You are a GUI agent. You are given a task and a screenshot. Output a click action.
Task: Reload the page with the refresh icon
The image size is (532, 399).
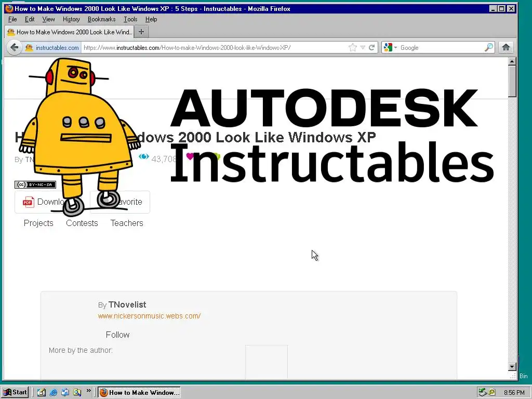pos(371,47)
